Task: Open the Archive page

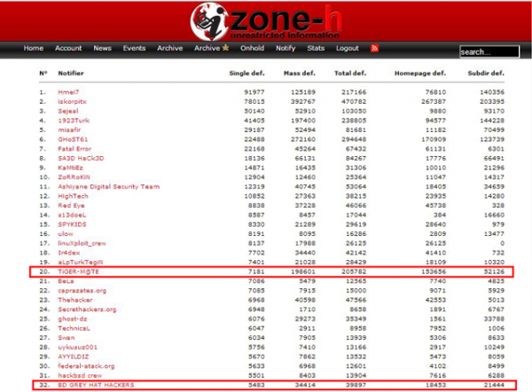Action: coord(169,48)
